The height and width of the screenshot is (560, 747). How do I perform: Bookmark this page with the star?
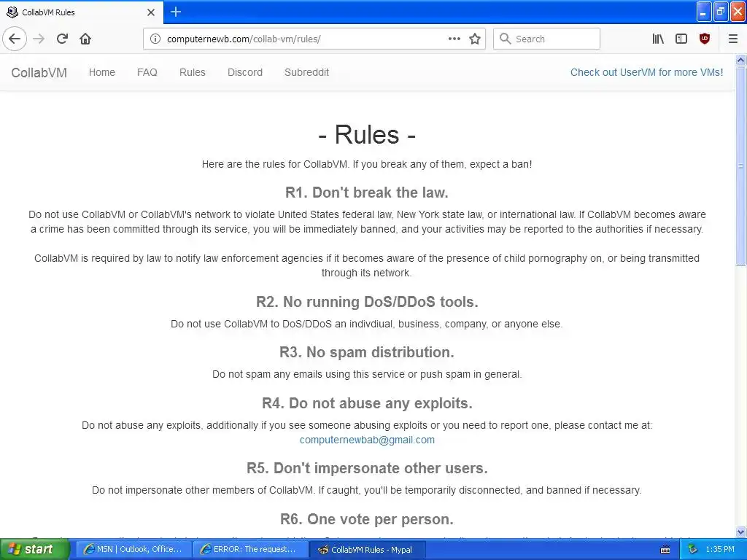click(x=474, y=39)
